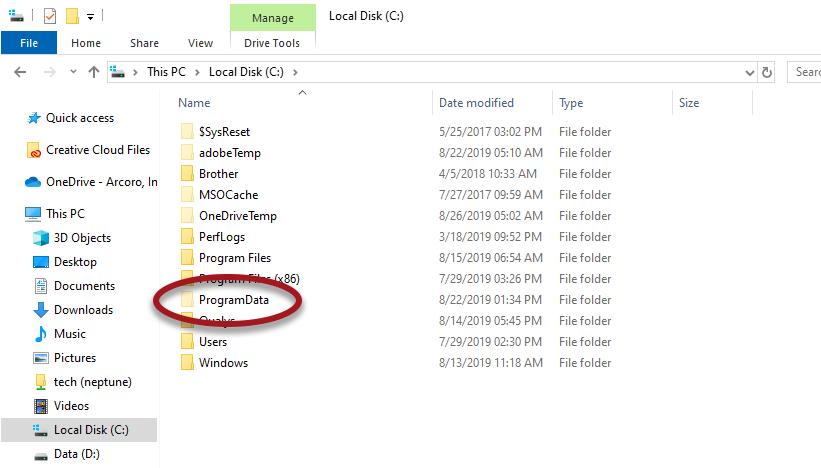Open Videos in navigation pane
This screenshot has height=468, width=821.
pyautogui.click(x=72, y=406)
